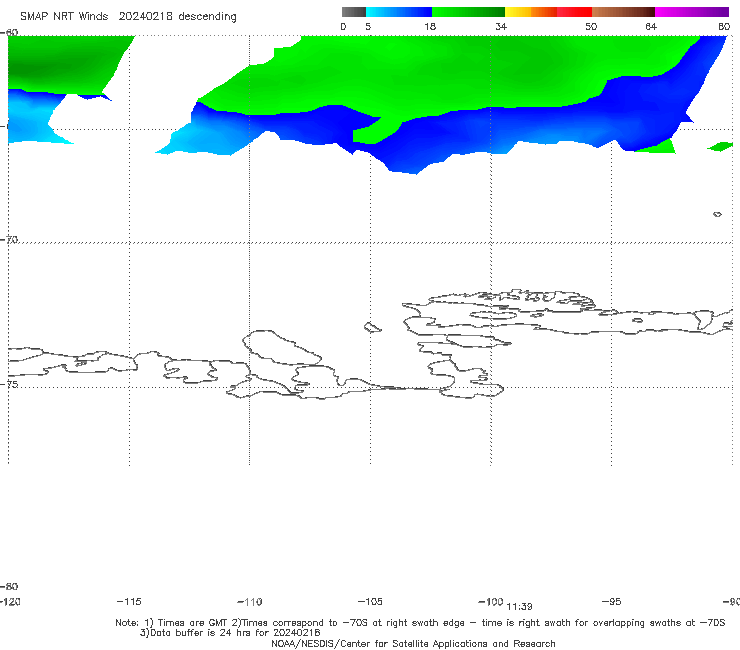
Task: Click the swath time label '11:39'
Action: (x=520, y=607)
